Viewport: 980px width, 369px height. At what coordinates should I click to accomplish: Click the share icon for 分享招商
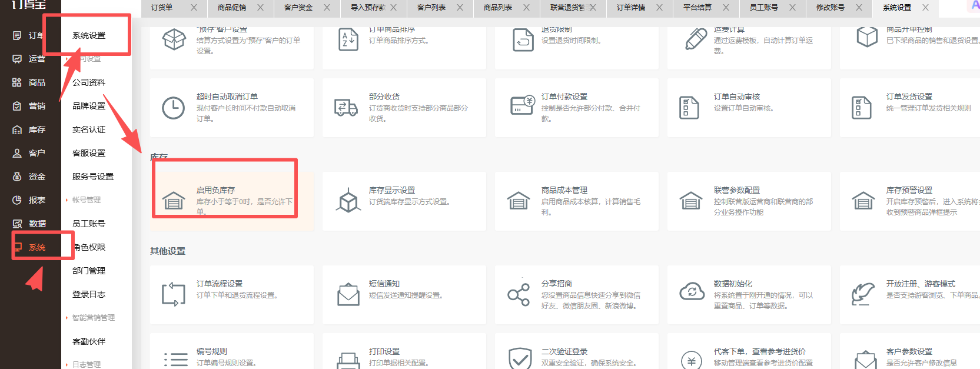pos(519,294)
